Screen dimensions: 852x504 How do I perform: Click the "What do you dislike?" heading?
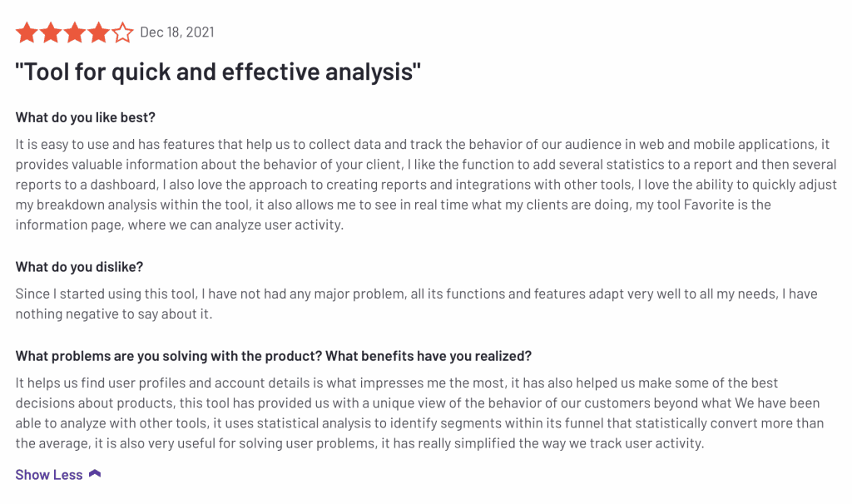coord(79,267)
